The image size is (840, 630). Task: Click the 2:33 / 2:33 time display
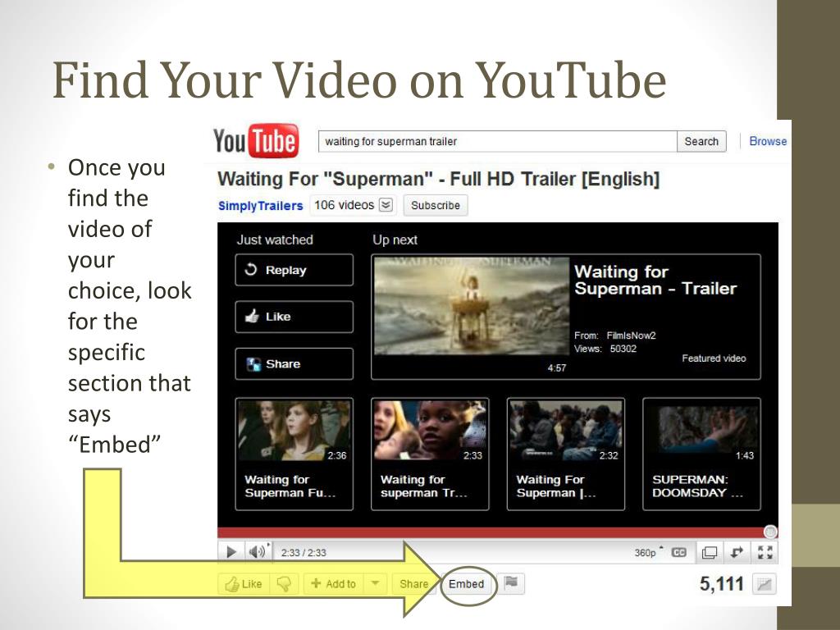pyautogui.click(x=304, y=553)
